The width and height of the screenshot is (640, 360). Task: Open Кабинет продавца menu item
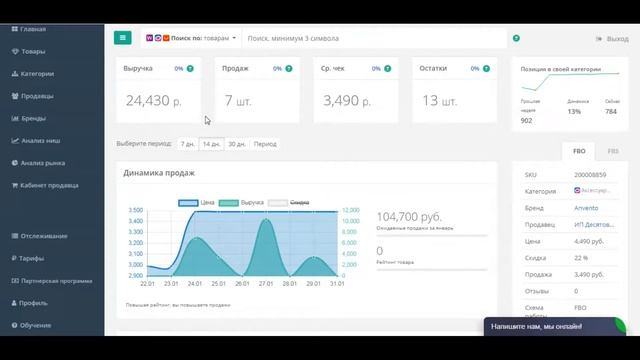45,185
